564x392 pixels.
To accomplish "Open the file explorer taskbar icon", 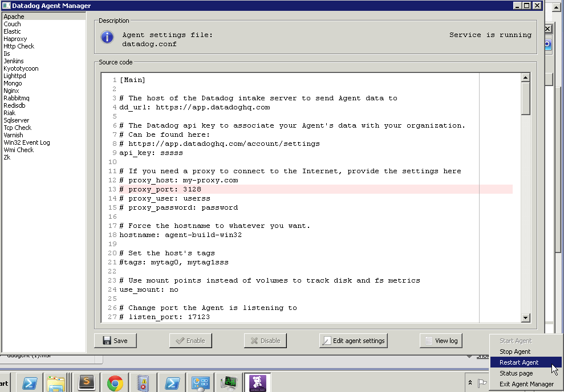I will (56, 383).
